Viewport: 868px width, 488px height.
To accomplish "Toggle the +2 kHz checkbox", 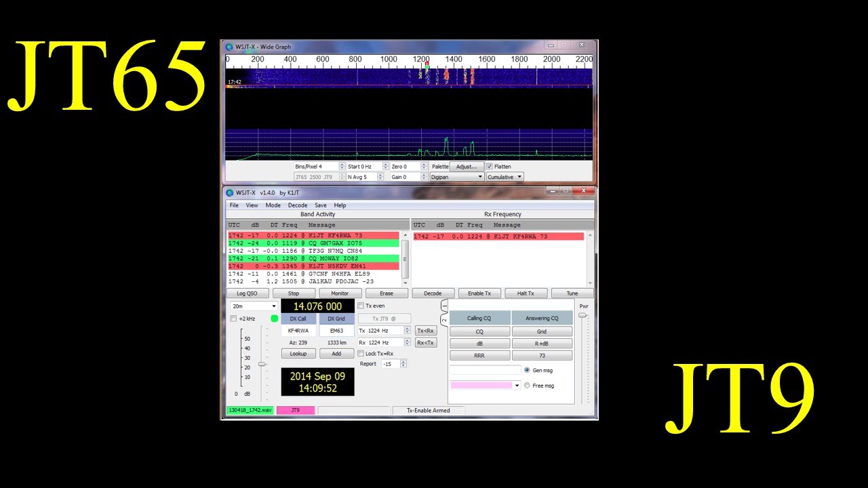I will [x=233, y=319].
